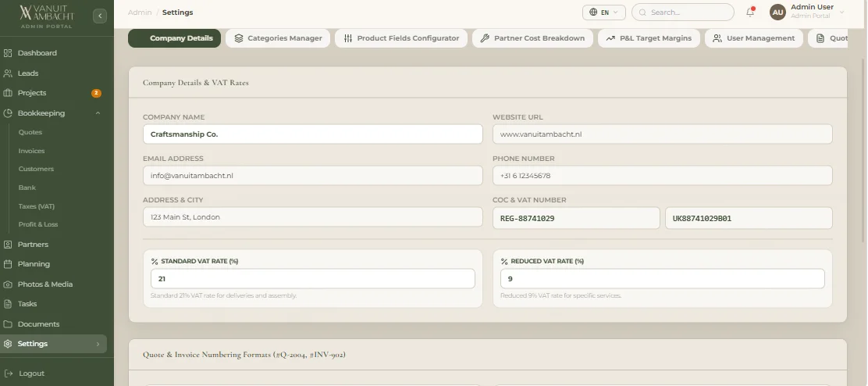Image resolution: width=868 pixels, height=386 pixels.
Task: Edit the Website URL field
Action: click(x=663, y=134)
